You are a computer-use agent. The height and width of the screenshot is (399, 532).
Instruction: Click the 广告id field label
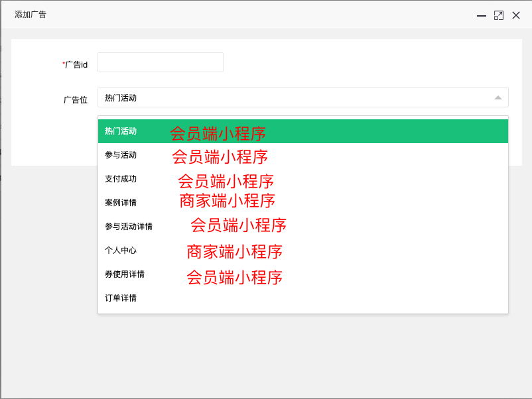coord(75,64)
